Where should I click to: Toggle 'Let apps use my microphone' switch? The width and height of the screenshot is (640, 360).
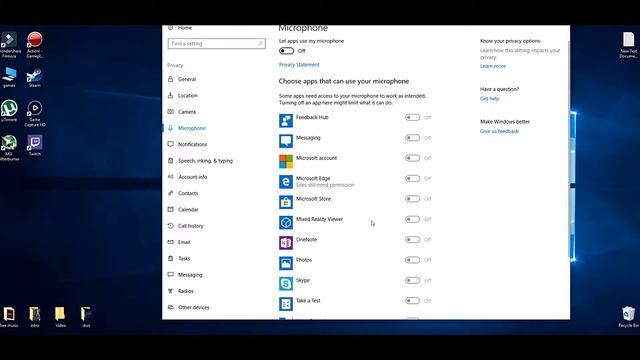(287, 51)
